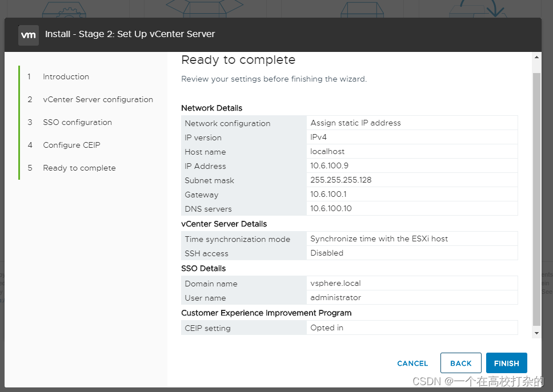Click the scrollbar up arrow

coord(536,58)
